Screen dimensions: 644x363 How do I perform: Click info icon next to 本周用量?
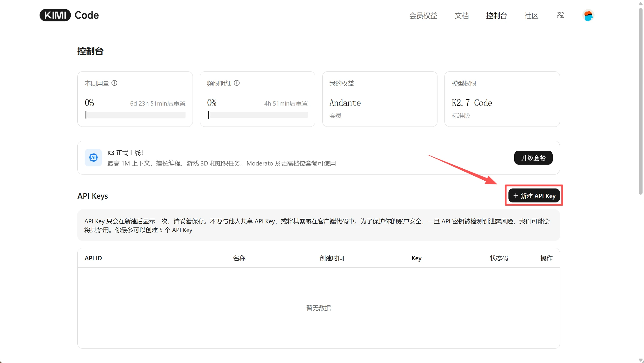[114, 83]
